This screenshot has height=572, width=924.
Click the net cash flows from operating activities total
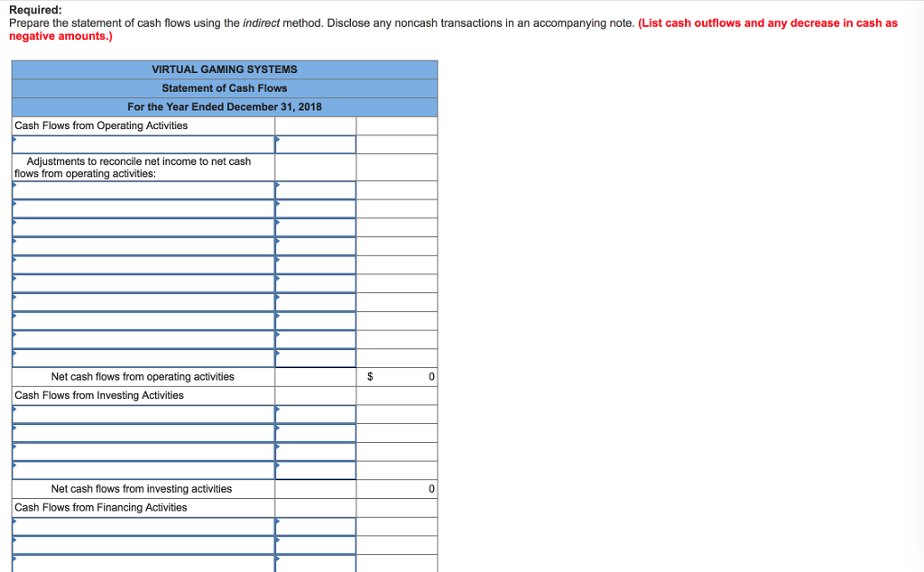point(397,376)
